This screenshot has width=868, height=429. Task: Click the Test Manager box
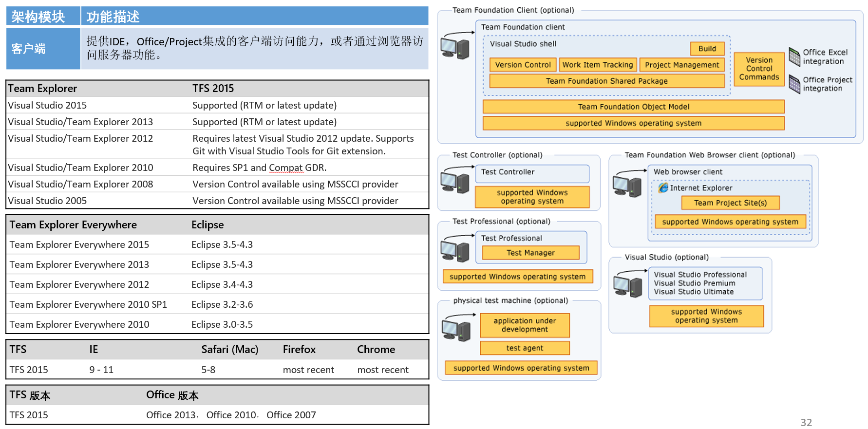coord(531,253)
